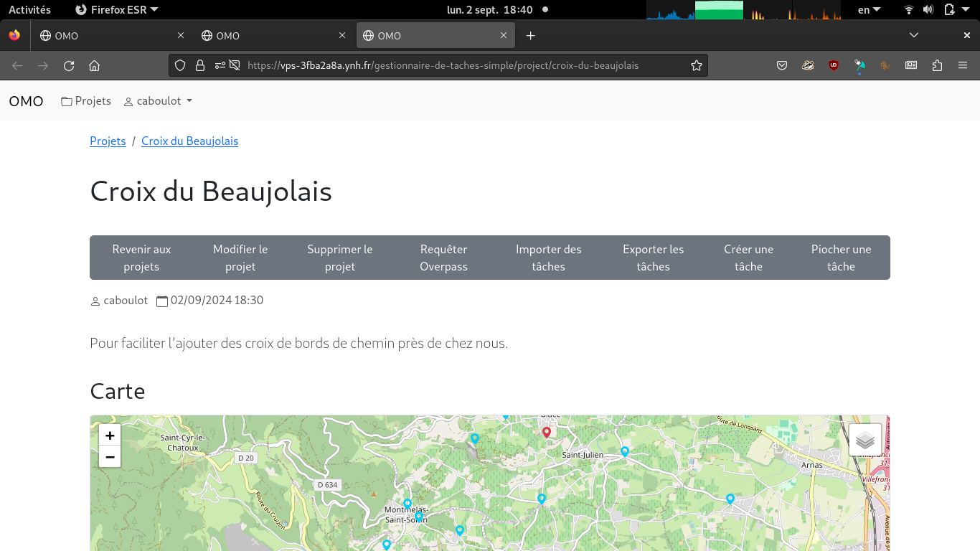This screenshot has height=551, width=980.
Task: Click the red map marker
Action: (547, 432)
